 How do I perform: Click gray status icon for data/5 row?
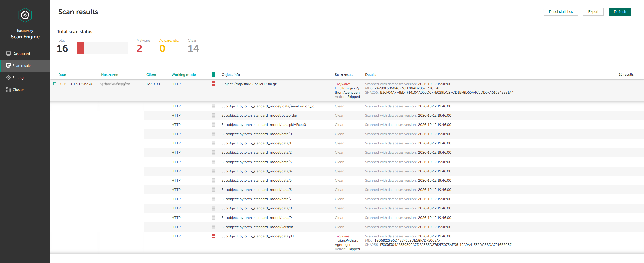pos(214,180)
